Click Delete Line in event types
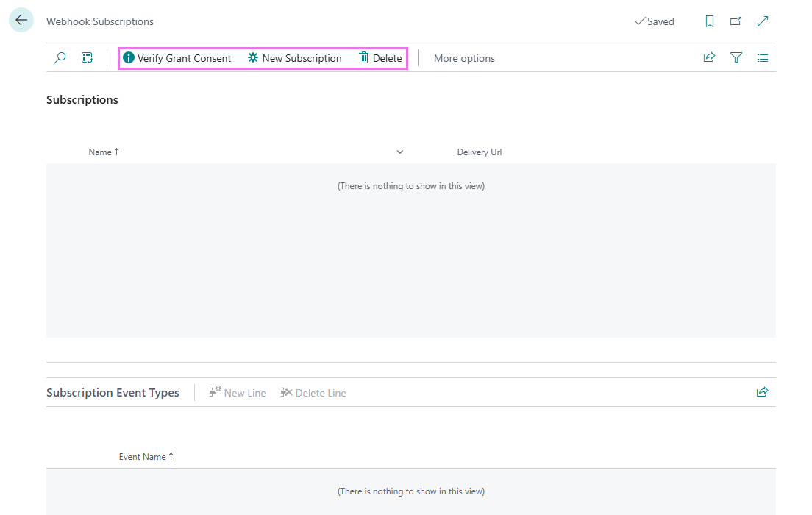This screenshot has height=515, width=812. (x=313, y=393)
